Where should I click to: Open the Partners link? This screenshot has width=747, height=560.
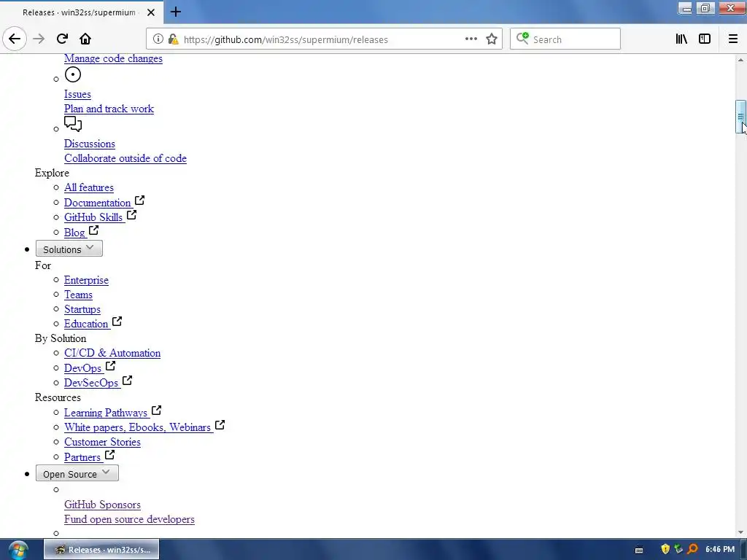click(82, 457)
